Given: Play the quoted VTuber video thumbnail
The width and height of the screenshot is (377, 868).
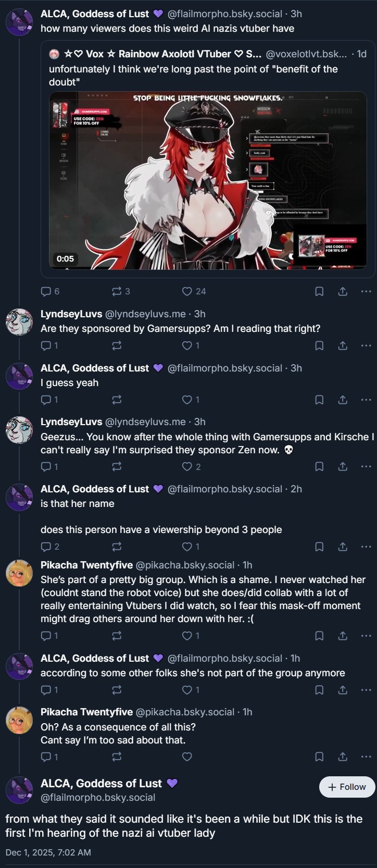Looking at the screenshot, I should coord(208,181).
